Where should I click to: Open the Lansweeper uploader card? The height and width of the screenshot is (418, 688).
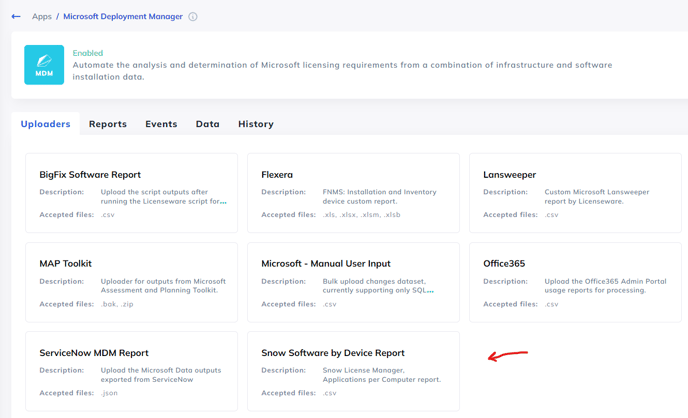(575, 193)
